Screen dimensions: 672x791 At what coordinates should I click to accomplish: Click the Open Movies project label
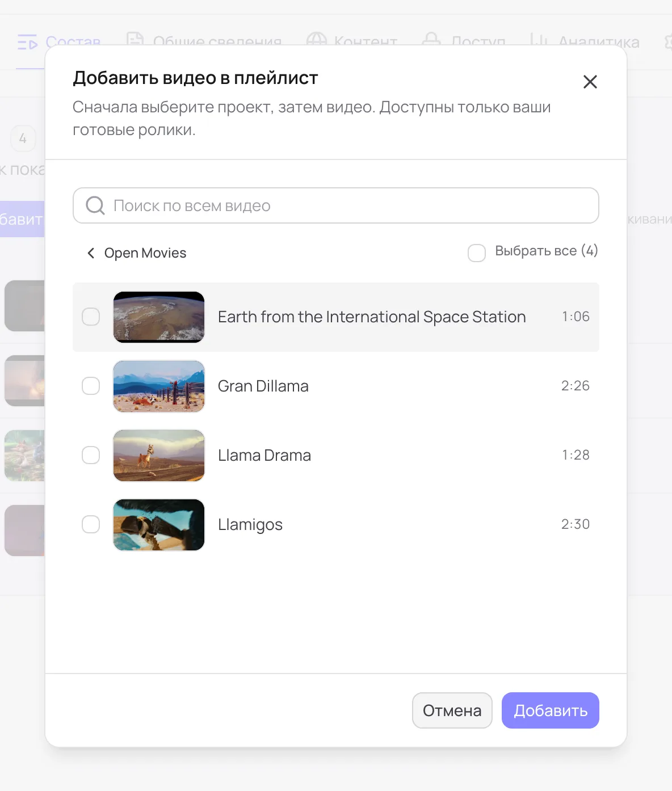click(x=145, y=253)
